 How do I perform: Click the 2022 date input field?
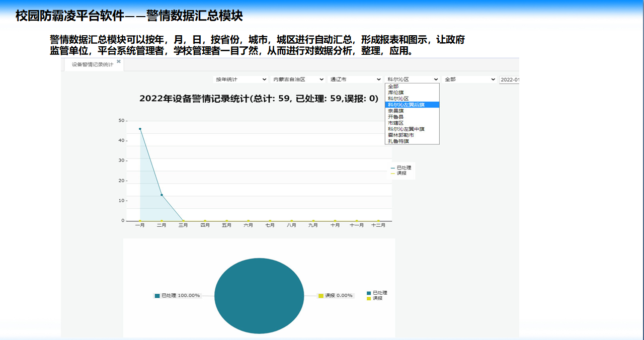pyautogui.click(x=509, y=79)
